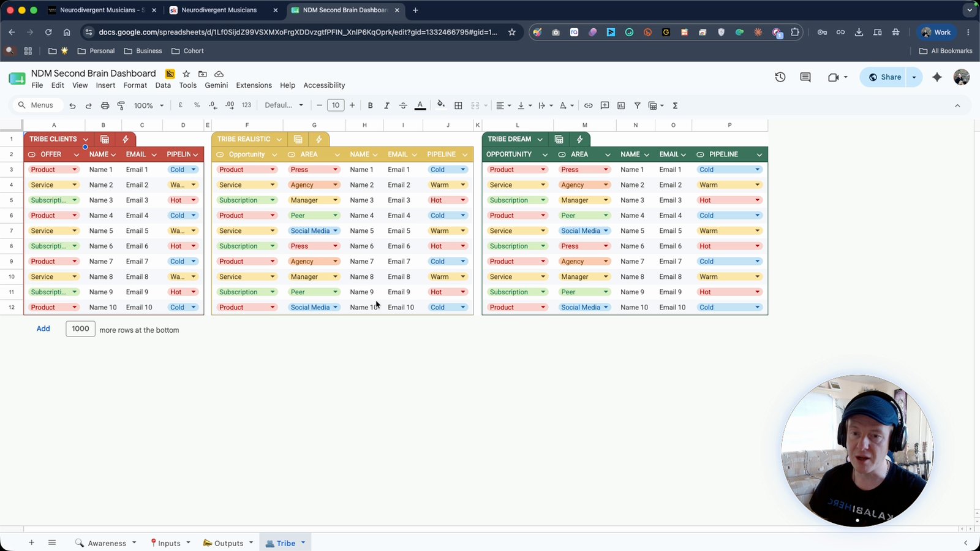Toggle bold formatting

click(x=370, y=105)
